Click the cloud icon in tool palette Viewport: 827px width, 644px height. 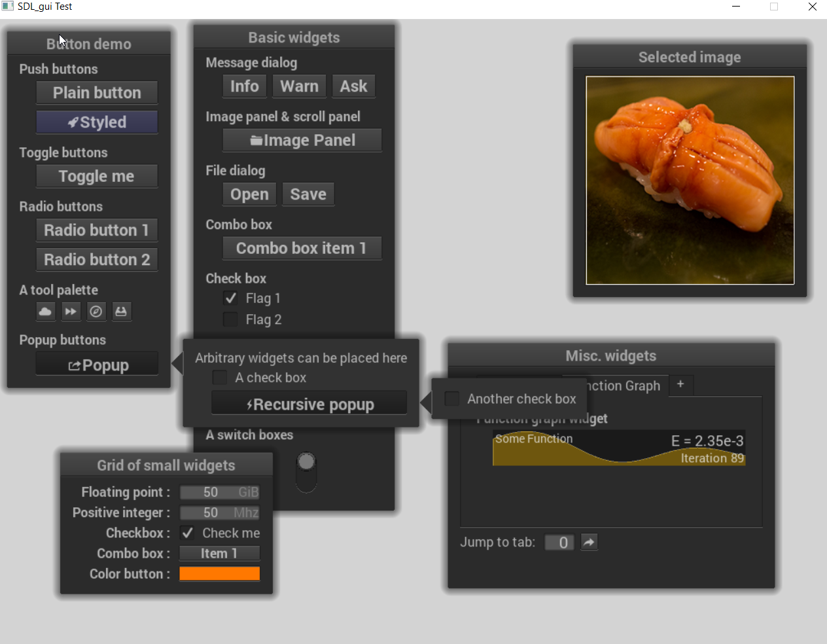click(45, 312)
